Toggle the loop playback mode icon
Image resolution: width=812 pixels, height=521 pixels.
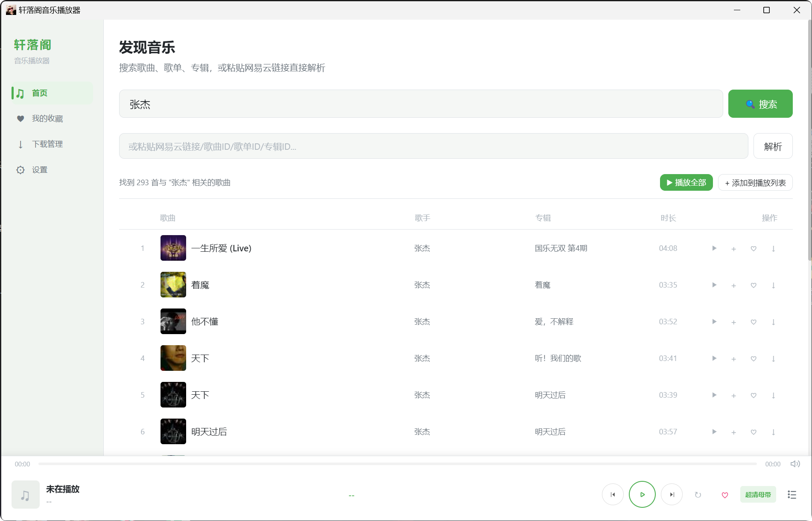point(698,495)
